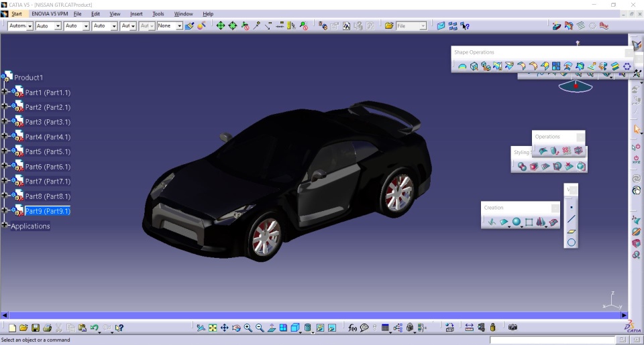The height and width of the screenshot is (345, 644).
Task: Open the first Auto dropdown in graphic properties
Action: click(x=58, y=26)
